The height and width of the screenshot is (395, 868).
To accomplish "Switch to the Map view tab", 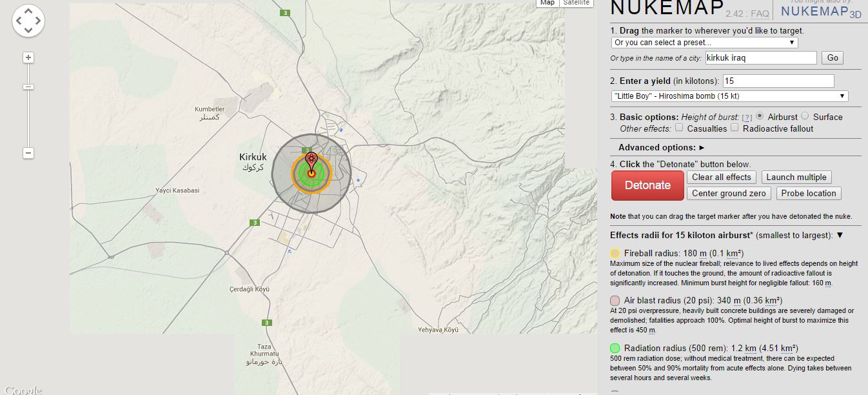I will 547,3.
